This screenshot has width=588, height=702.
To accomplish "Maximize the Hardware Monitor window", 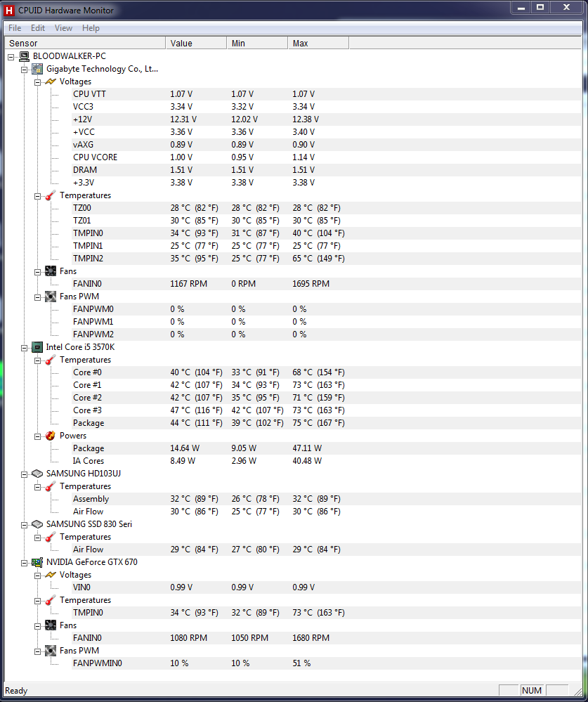I will click(540, 8).
